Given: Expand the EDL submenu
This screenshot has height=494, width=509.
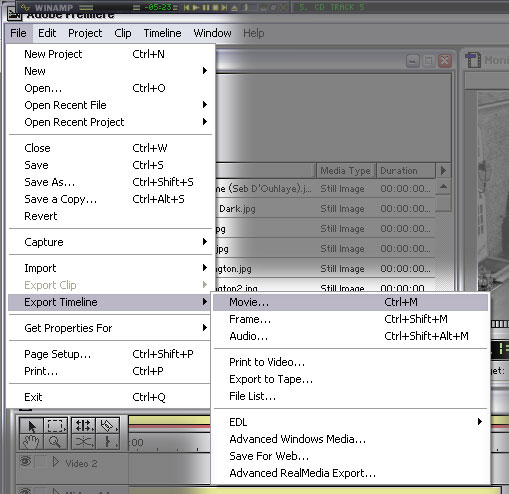Looking at the screenshot, I should (x=480, y=422).
